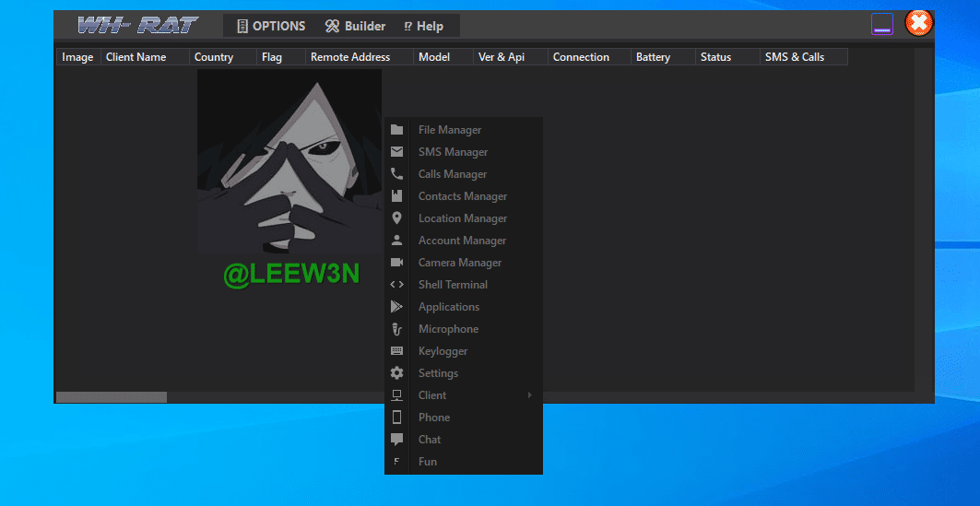Click the Builder button

click(x=355, y=26)
